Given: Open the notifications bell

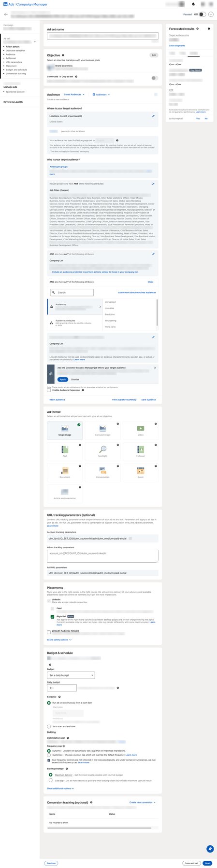Looking at the screenshot, I should click(193, 4).
